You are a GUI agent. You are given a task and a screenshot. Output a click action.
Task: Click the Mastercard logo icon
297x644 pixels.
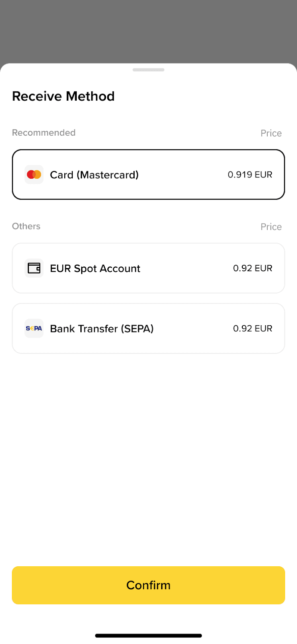34,175
